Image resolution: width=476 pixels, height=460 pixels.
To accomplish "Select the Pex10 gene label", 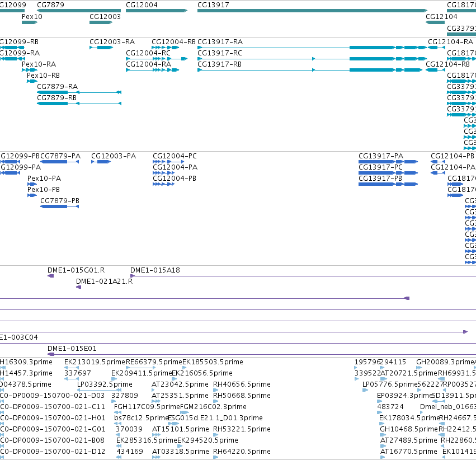I will point(32,17).
